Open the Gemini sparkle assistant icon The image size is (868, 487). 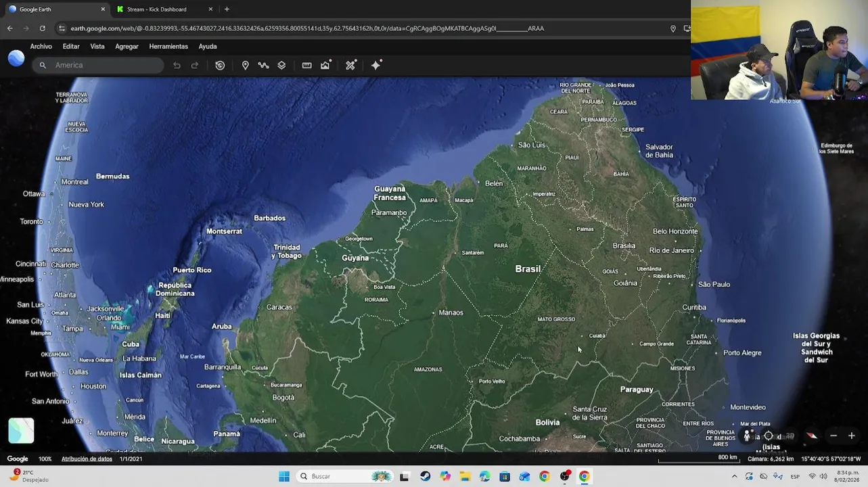376,65
